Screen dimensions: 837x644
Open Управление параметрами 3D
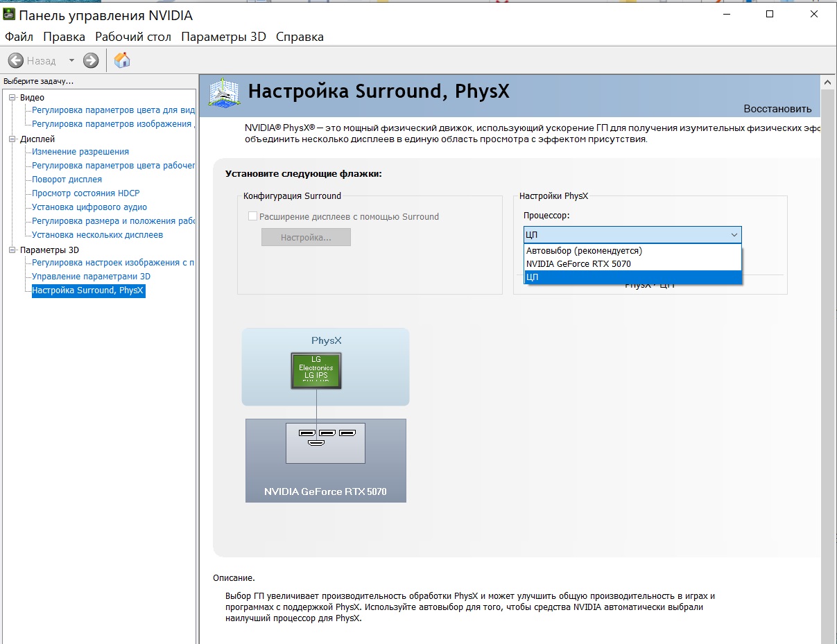pyautogui.click(x=91, y=277)
